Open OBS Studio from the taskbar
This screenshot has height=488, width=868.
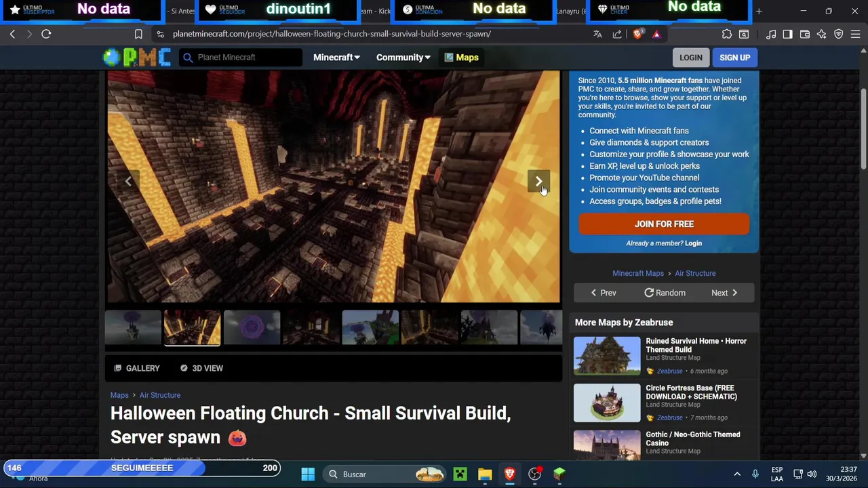(535, 474)
